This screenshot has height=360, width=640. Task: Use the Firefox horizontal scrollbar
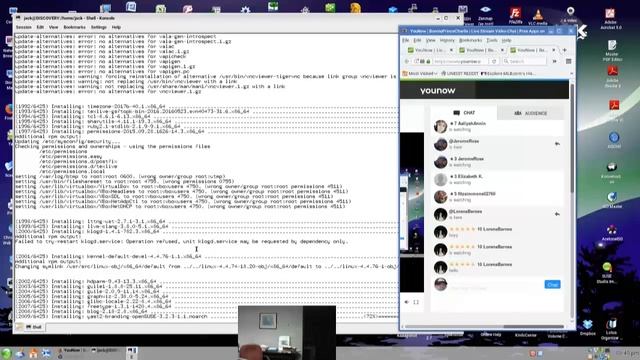534,327
